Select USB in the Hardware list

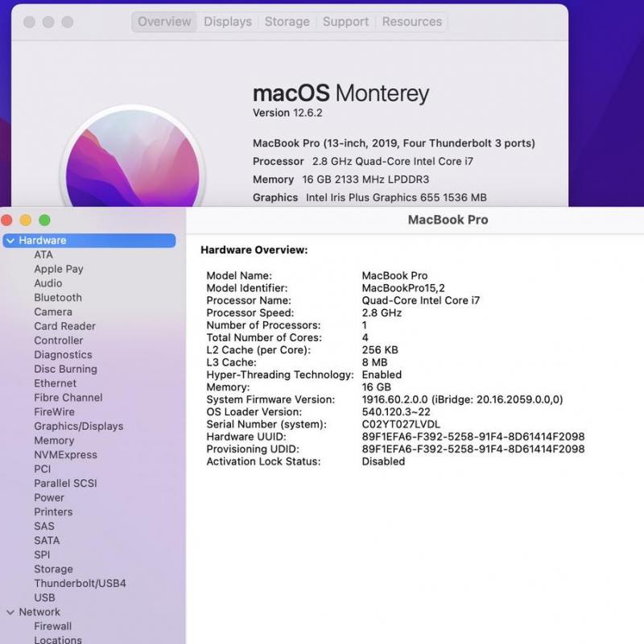point(44,597)
